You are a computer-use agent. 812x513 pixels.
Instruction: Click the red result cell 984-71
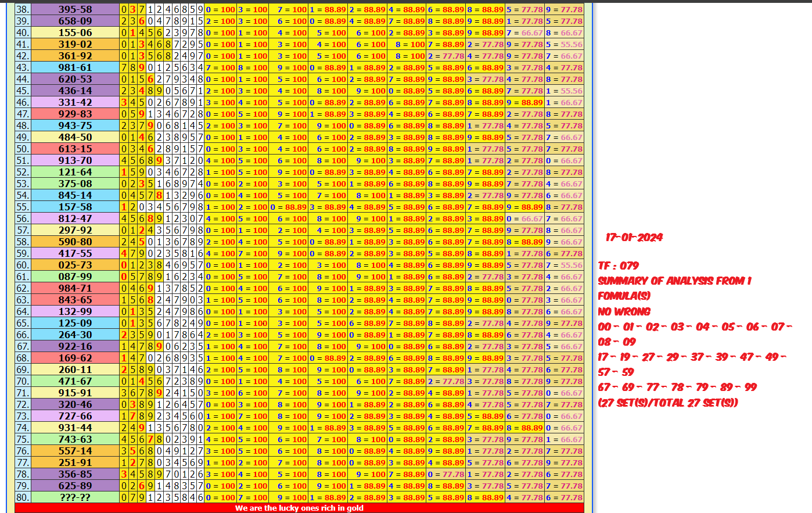click(x=75, y=288)
